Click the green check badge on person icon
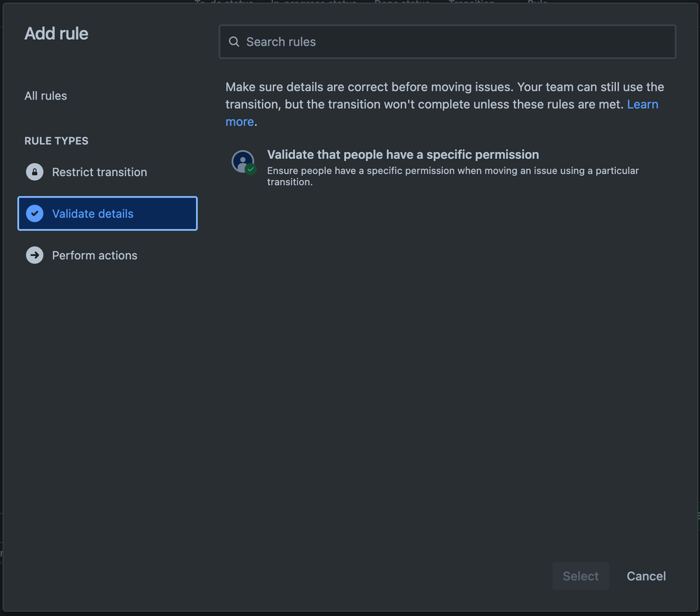The height and width of the screenshot is (616, 700). coord(251,169)
